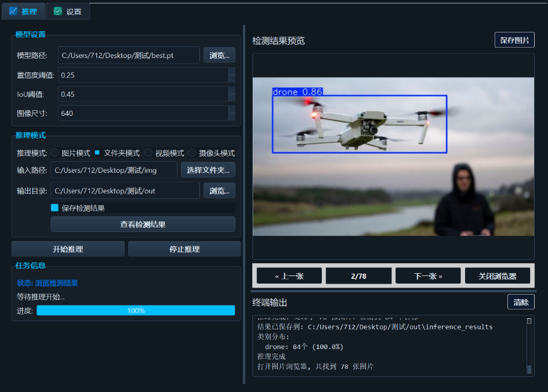
Task: Click the 输入路径 input field
Action: tap(114, 170)
